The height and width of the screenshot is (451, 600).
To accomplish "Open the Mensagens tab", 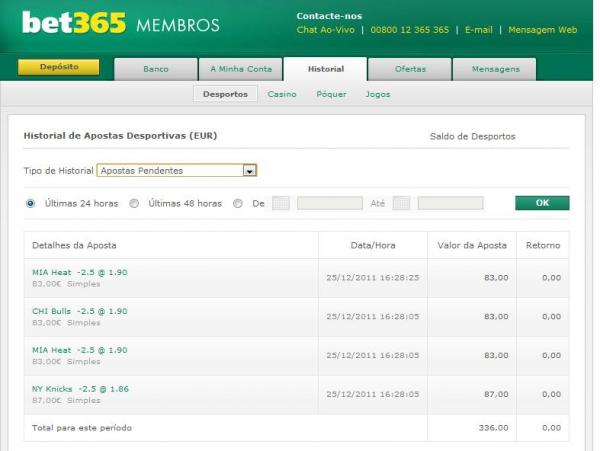I will (x=494, y=69).
